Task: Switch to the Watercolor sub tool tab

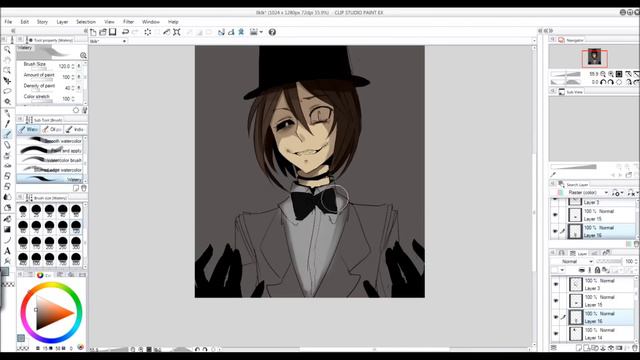Action: (28, 129)
